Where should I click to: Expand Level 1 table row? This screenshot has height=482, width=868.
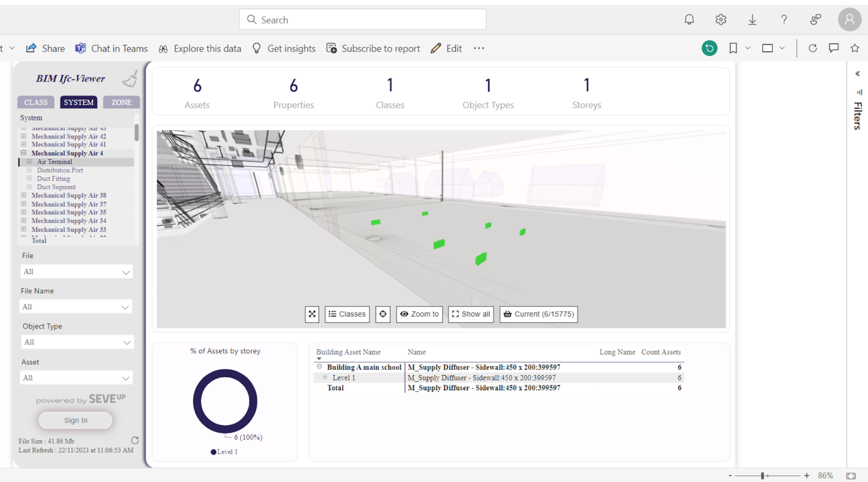click(325, 377)
